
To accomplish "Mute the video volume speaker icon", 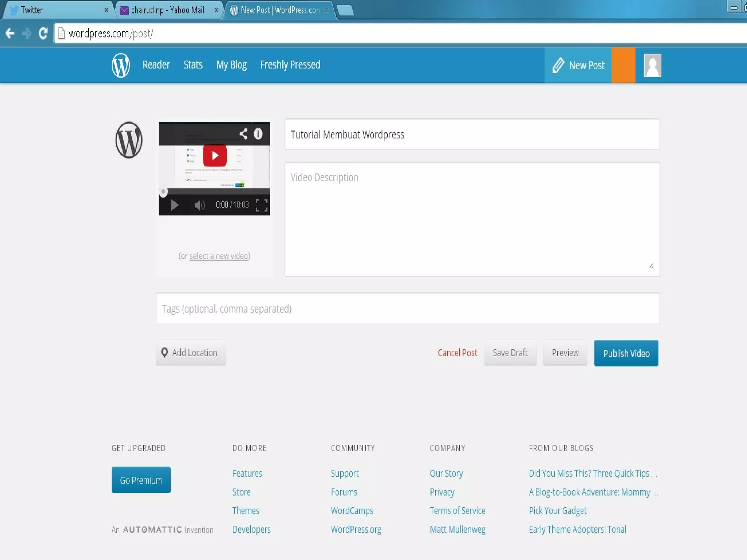I will tap(199, 205).
